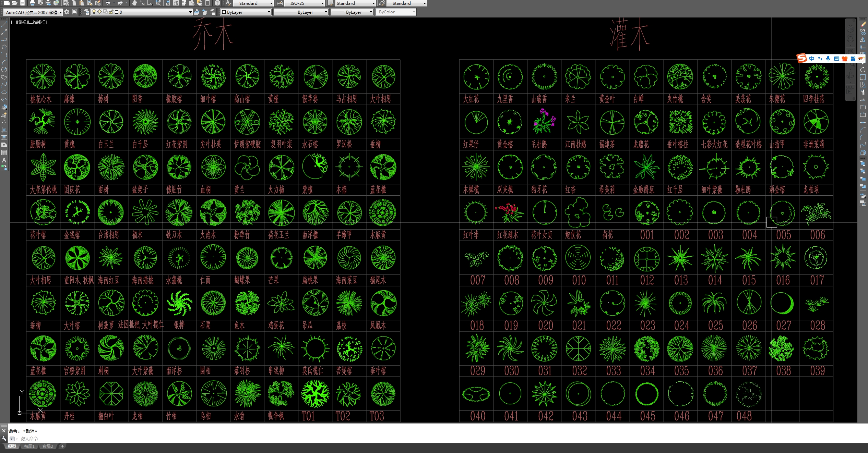Select the Rectangle draw tool
This screenshot has width=868, height=453.
[4, 54]
